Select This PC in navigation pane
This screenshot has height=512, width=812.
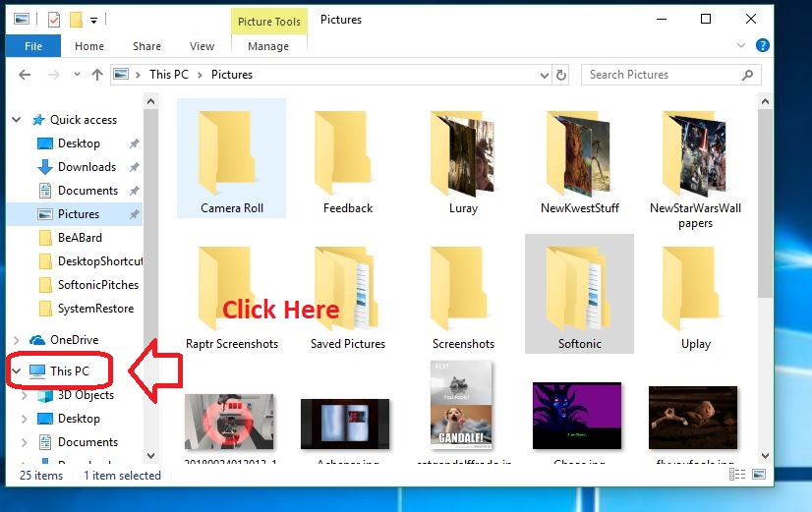(x=69, y=371)
